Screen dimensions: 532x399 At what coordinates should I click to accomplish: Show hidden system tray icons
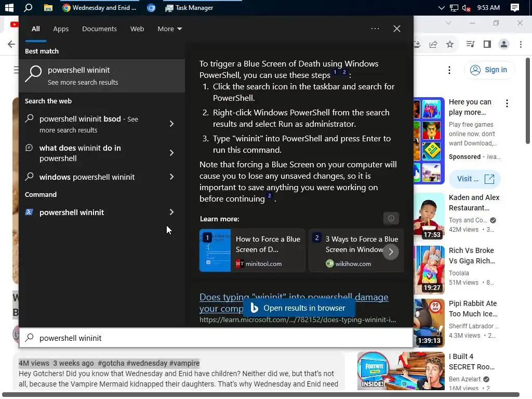tap(441, 7)
